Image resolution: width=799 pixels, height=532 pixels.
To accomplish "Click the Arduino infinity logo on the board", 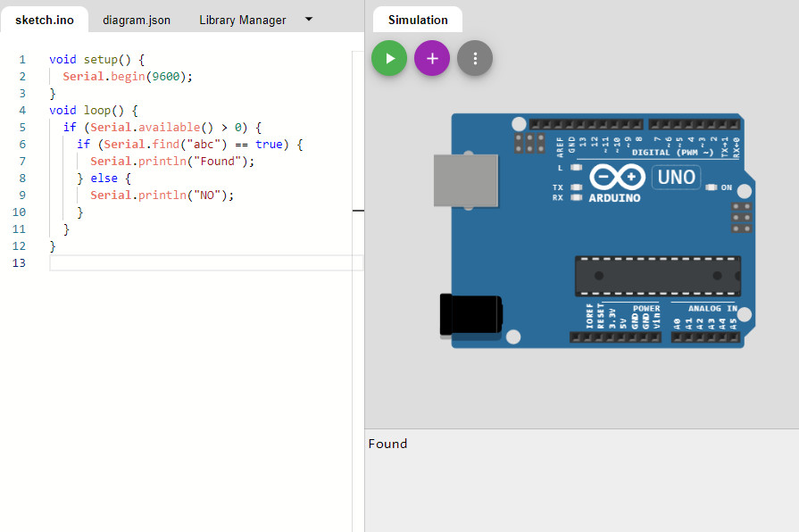I will pos(617,178).
